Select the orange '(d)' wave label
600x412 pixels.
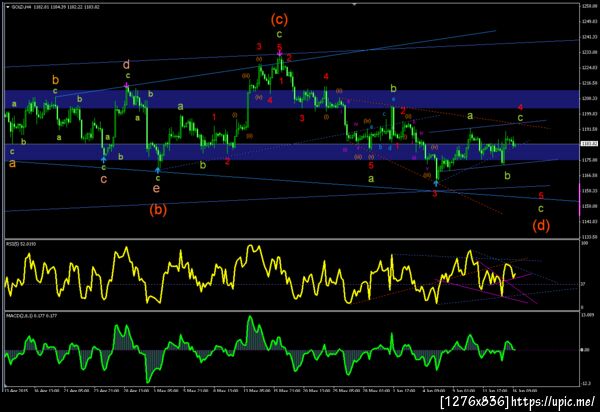(541, 226)
